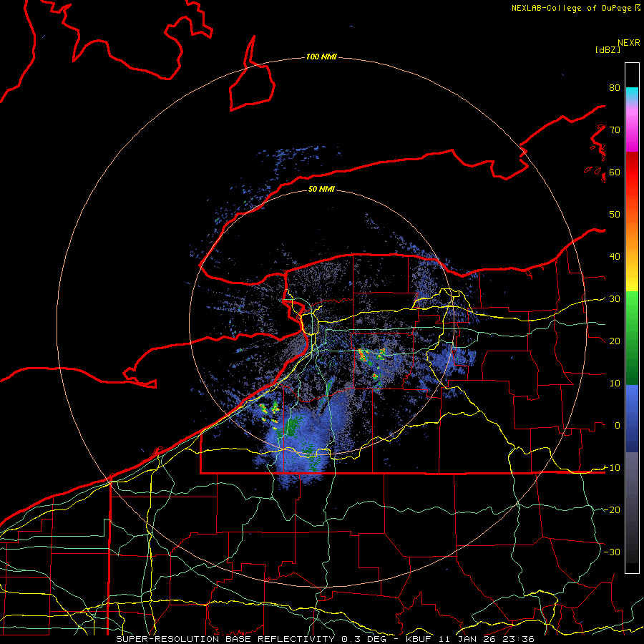Screen dimensions: 644x644
Task: Click the 100 NMI range ring label
Action: point(321,57)
